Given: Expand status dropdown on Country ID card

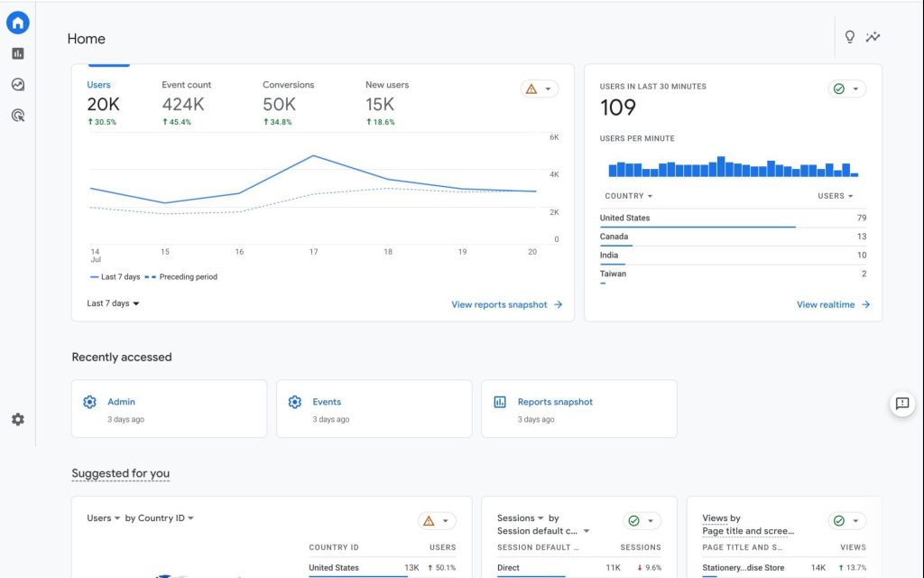Looking at the screenshot, I should click(x=446, y=521).
